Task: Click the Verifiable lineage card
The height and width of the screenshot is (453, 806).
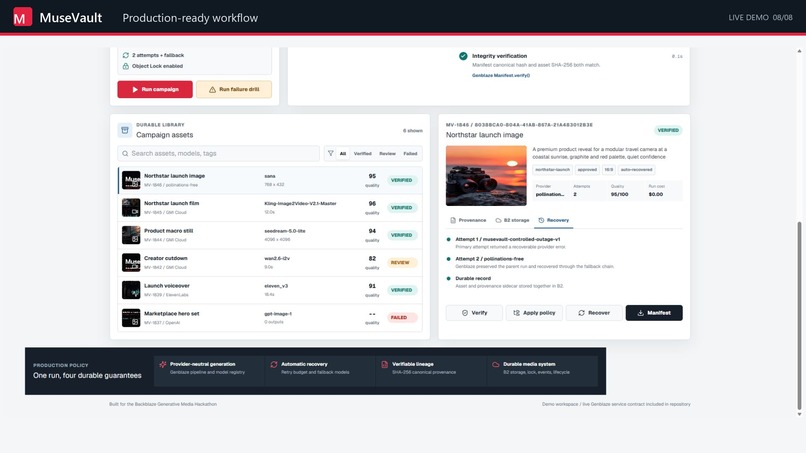Action: click(431, 371)
